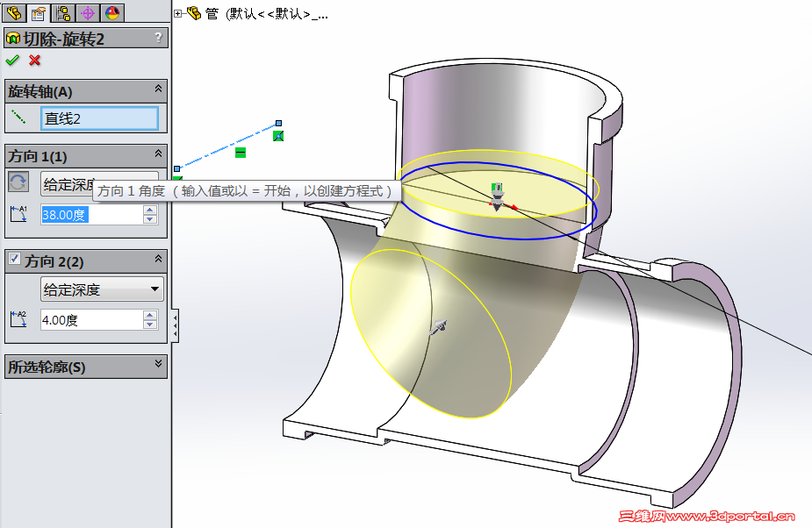Screen dimensions: 812x528
Task: Increase direction 1 angle
Action: [150, 210]
